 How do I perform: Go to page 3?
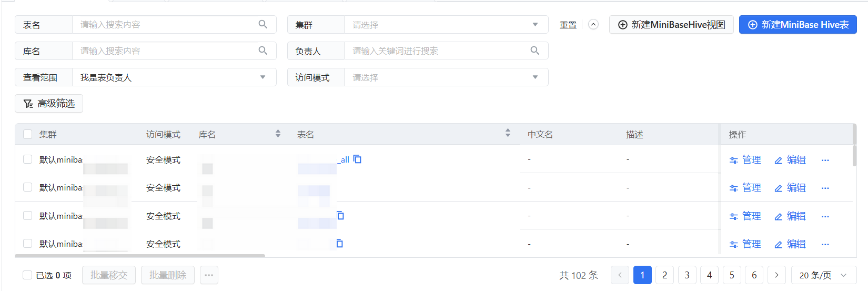(687, 275)
